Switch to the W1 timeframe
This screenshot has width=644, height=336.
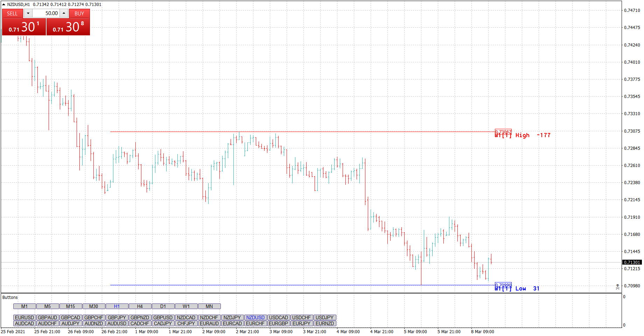pos(186,306)
